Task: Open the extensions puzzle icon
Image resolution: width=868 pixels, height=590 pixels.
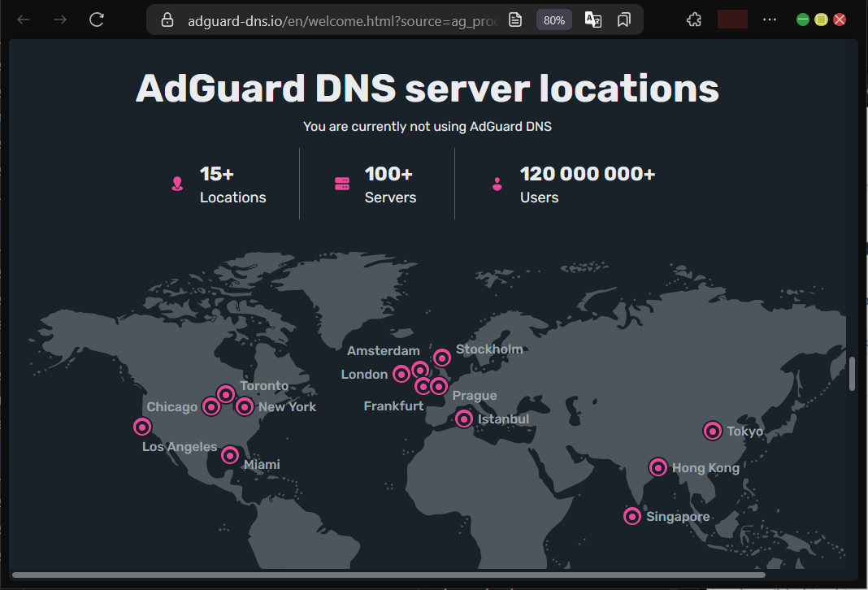Action: [693, 20]
